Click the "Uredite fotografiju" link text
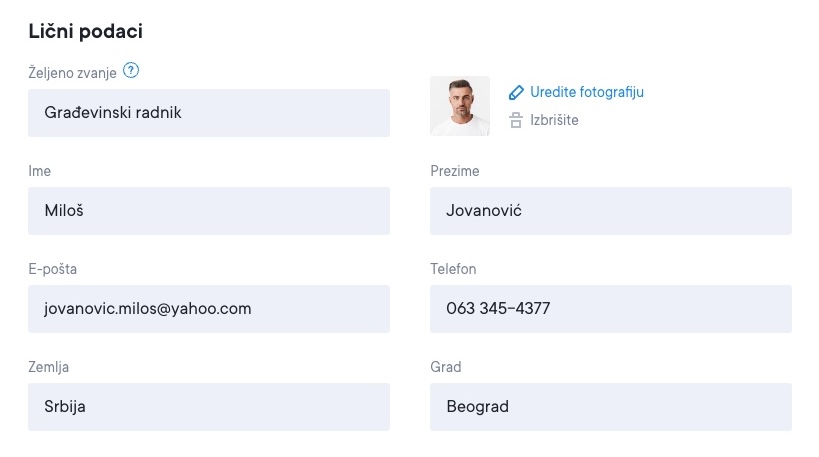Screen dimensions: 819x457 click(587, 92)
